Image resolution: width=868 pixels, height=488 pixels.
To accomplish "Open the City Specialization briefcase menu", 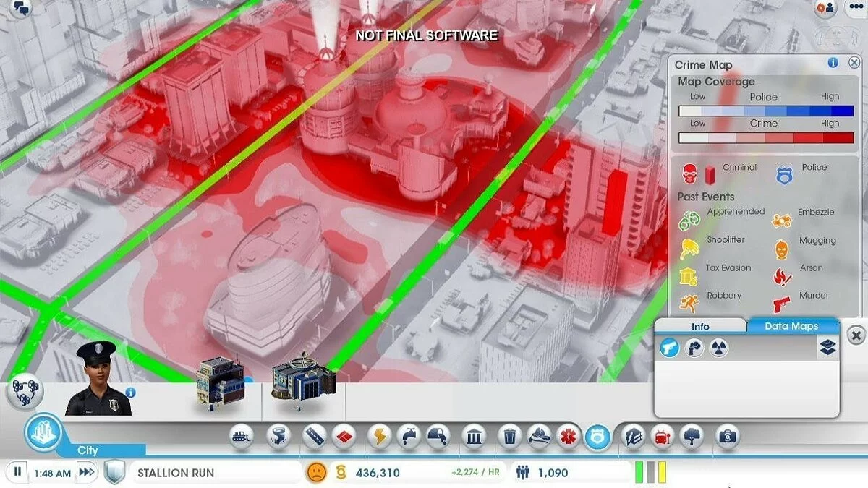I will 727,436.
